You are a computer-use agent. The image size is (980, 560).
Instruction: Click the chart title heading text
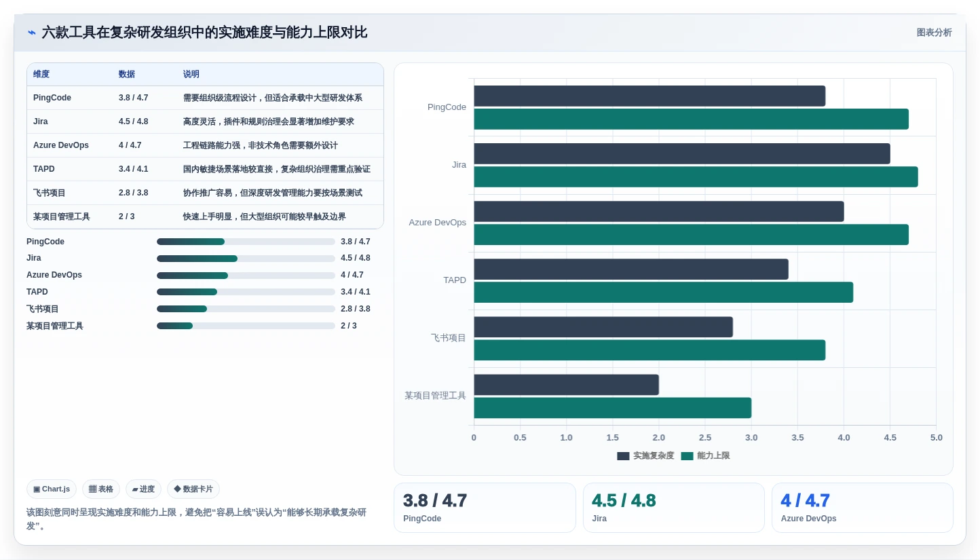pos(204,33)
